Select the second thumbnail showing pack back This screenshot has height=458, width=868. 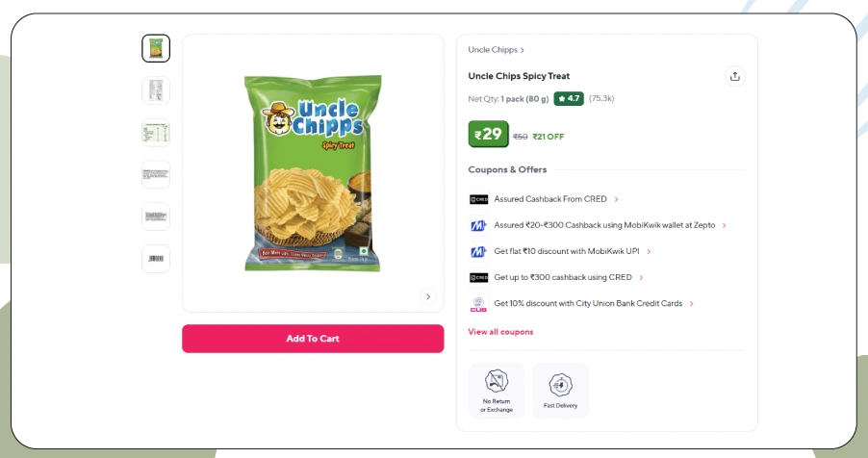coord(156,90)
